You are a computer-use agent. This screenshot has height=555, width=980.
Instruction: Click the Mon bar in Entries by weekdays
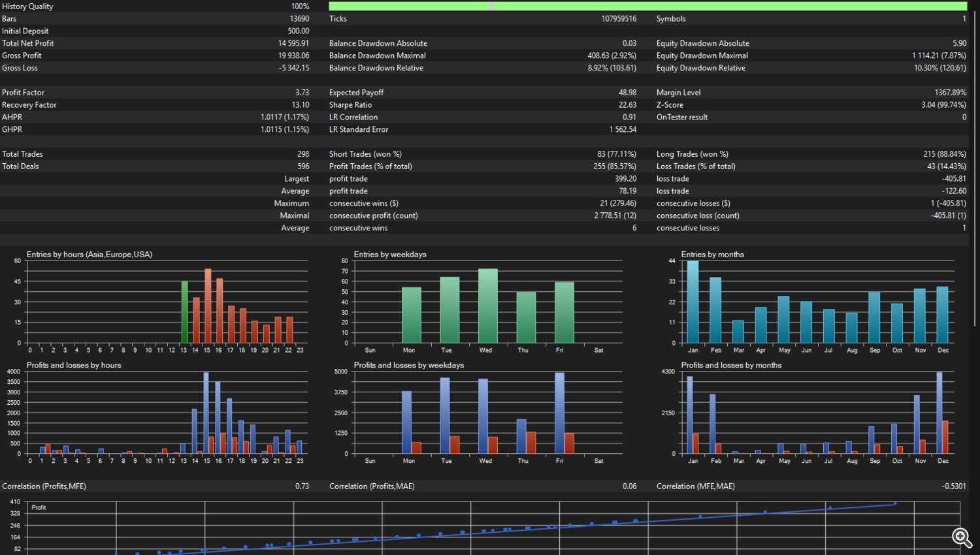coord(412,315)
